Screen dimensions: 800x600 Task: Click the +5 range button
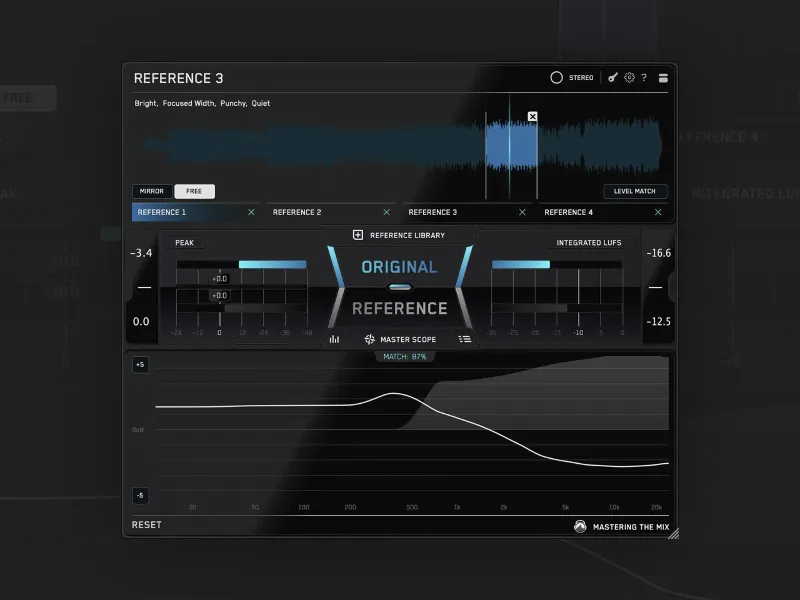tap(140, 365)
